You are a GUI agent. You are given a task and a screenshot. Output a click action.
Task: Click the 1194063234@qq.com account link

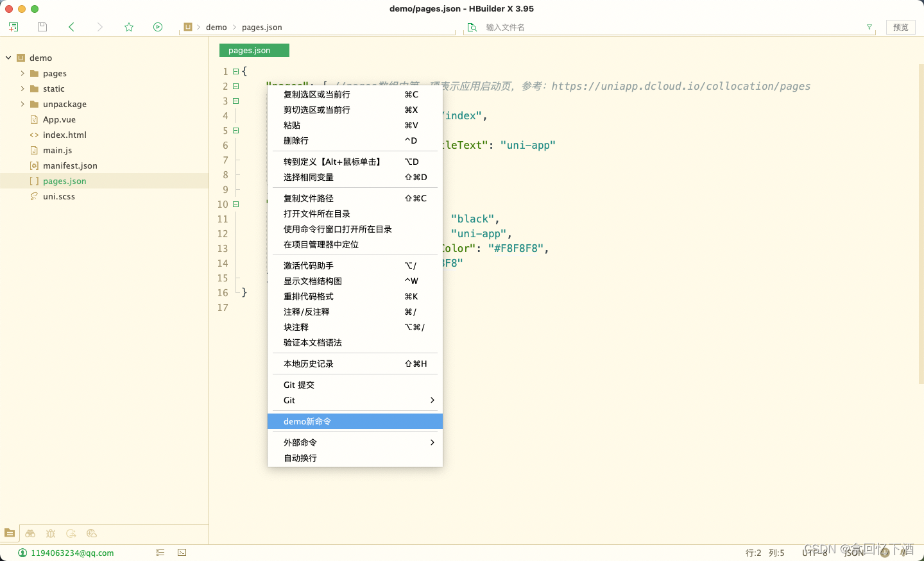72,553
